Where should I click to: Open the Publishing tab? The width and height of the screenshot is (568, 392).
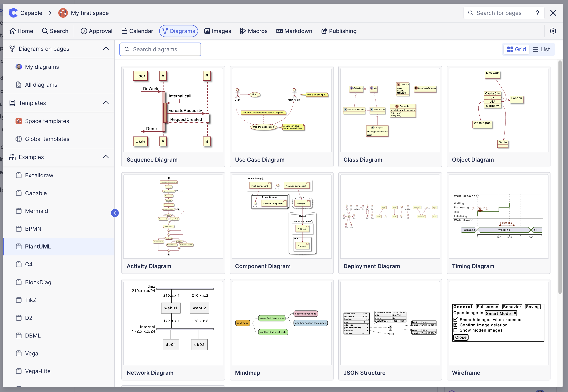[339, 31]
